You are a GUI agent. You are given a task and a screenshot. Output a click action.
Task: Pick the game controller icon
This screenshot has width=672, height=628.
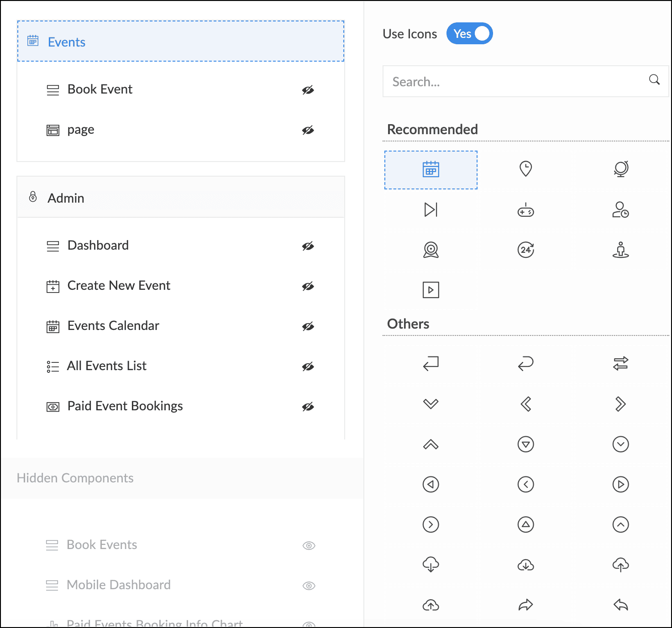pyautogui.click(x=525, y=210)
